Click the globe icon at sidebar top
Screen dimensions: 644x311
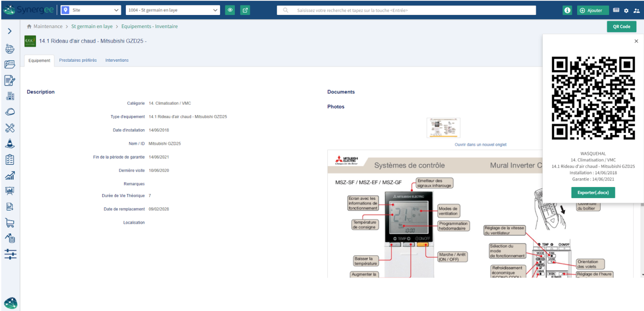[x=10, y=48]
